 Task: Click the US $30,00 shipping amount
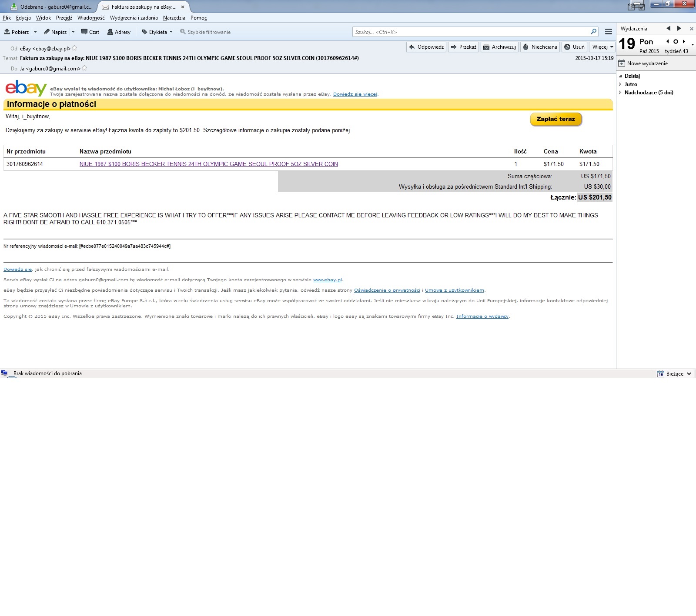pyautogui.click(x=597, y=186)
